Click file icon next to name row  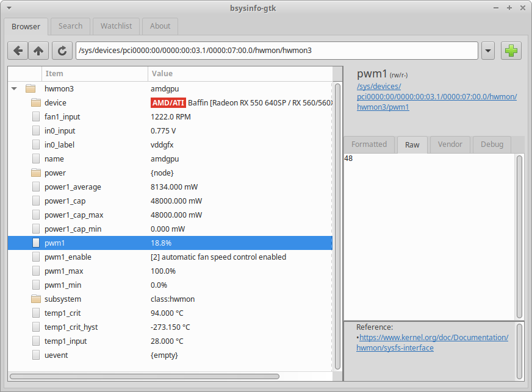(x=35, y=159)
